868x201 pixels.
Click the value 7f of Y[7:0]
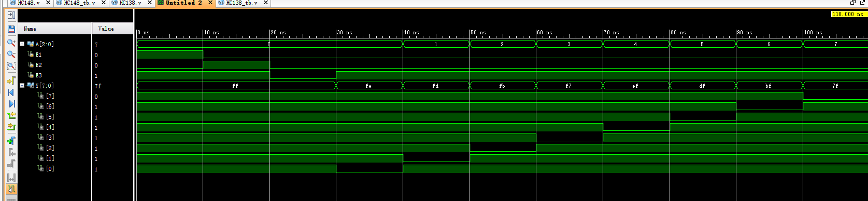pyautogui.click(x=98, y=86)
